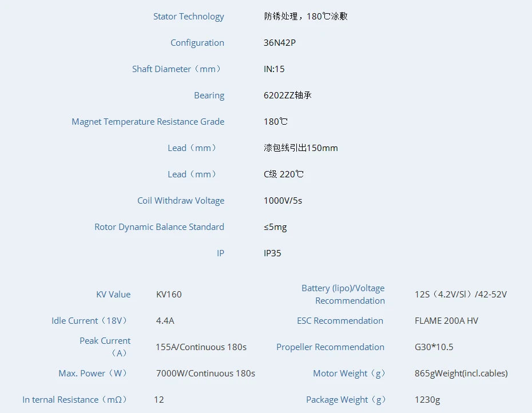This screenshot has width=532, height=413.
Task: Click the Coil Withdraw Voltage label
Action: 180,201
